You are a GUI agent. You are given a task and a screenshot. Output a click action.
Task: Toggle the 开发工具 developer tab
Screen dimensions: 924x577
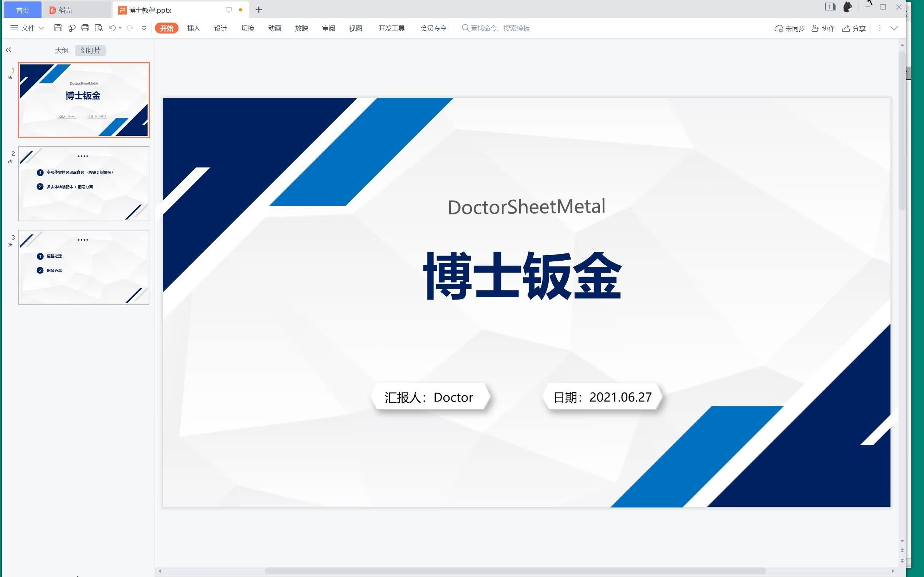click(392, 28)
